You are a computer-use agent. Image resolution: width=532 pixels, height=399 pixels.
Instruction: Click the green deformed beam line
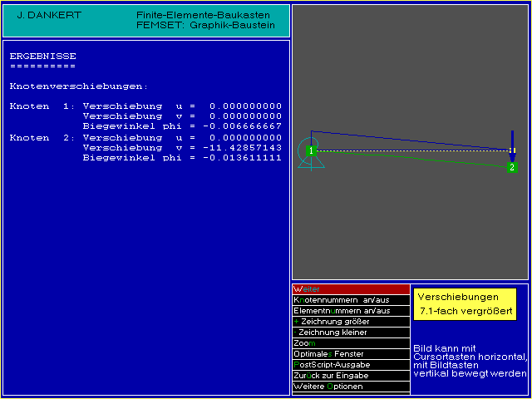(x=416, y=158)
